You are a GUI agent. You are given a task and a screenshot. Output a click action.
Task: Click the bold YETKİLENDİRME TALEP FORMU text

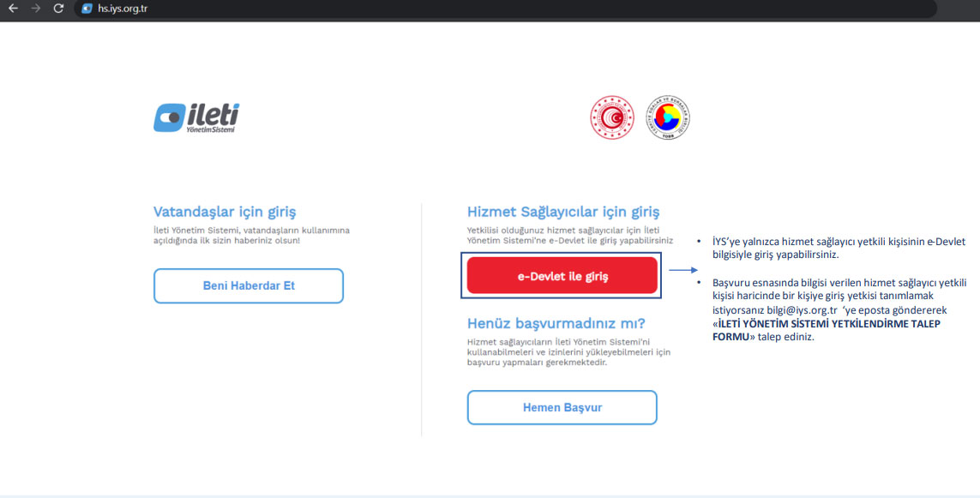click(827, 330)
